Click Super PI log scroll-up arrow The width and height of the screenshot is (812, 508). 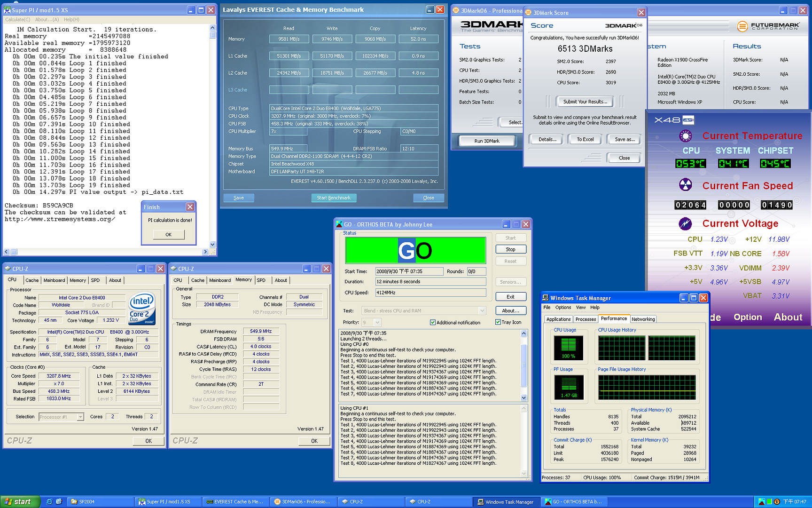tap(212, 28)
